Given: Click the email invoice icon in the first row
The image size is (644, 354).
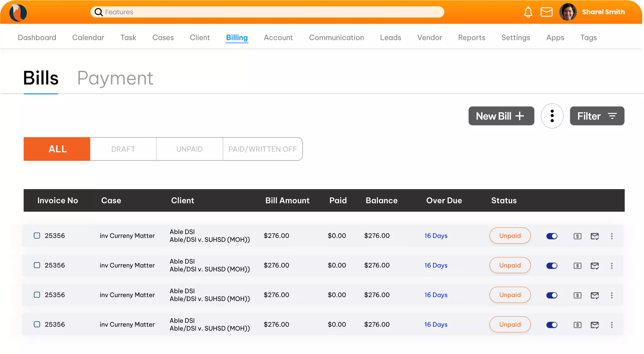Looking at the screenshot, I should (595, 236).
